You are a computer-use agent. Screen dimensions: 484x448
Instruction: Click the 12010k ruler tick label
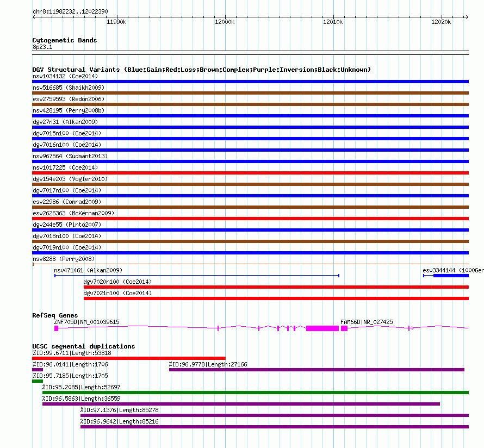pos(333,22)
